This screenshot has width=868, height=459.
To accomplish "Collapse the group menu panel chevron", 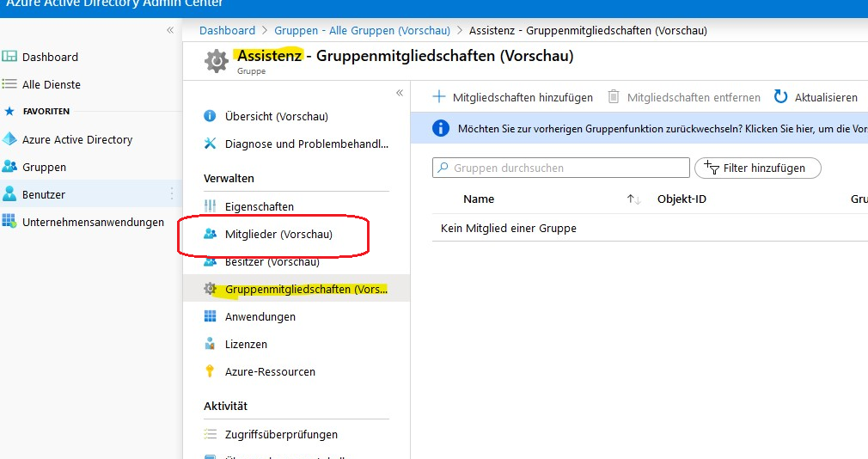I will [x=400, y=93].
